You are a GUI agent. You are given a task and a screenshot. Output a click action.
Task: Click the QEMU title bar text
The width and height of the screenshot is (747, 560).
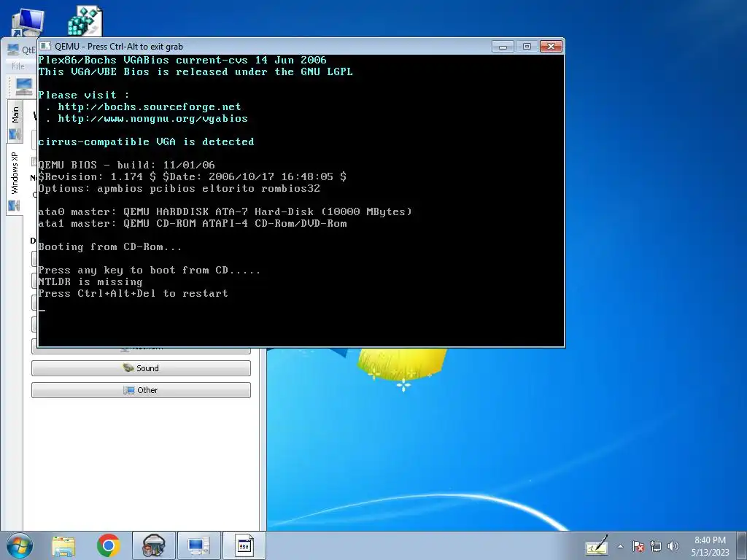[119, 46]
